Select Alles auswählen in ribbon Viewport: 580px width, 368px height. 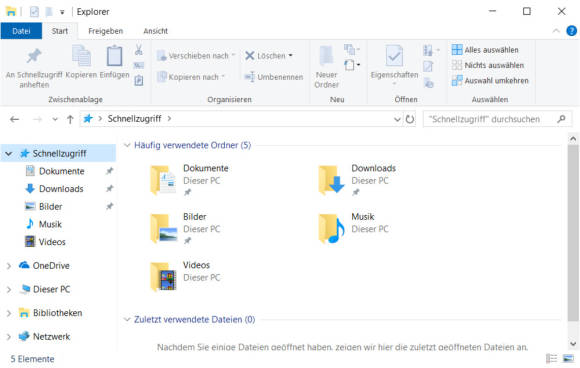click(x=485, y=50)
